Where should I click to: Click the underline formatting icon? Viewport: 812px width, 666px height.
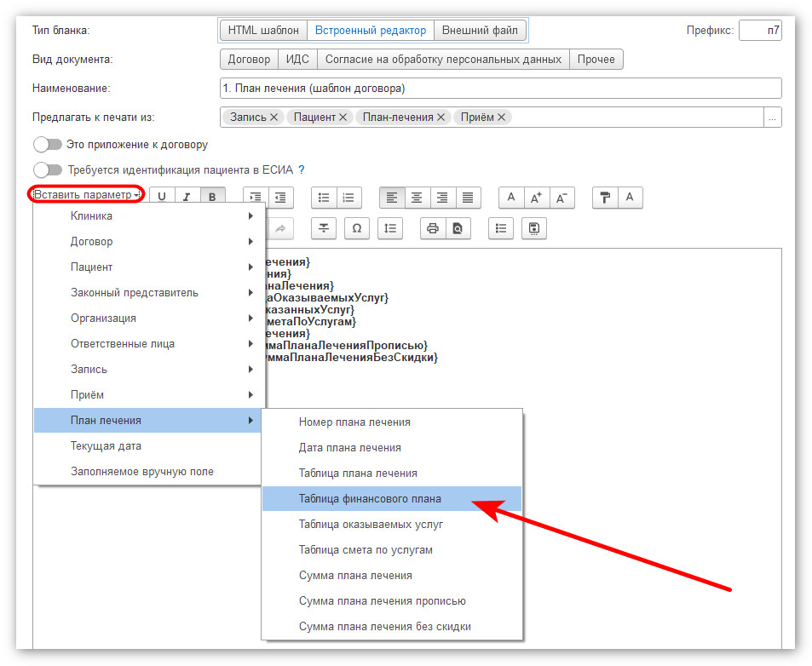click(x=162, y=198)
